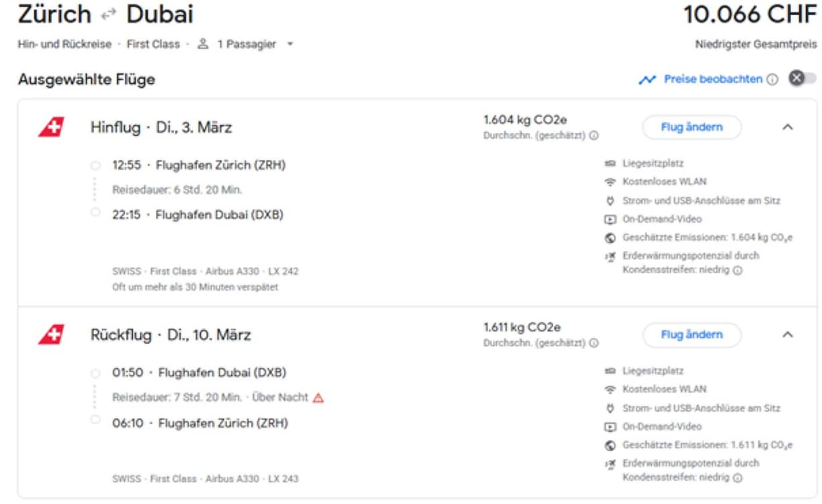822x504 pixels.
Task: Click the SWISS logo on Rückflug
Action: click(x=51, y=334)
